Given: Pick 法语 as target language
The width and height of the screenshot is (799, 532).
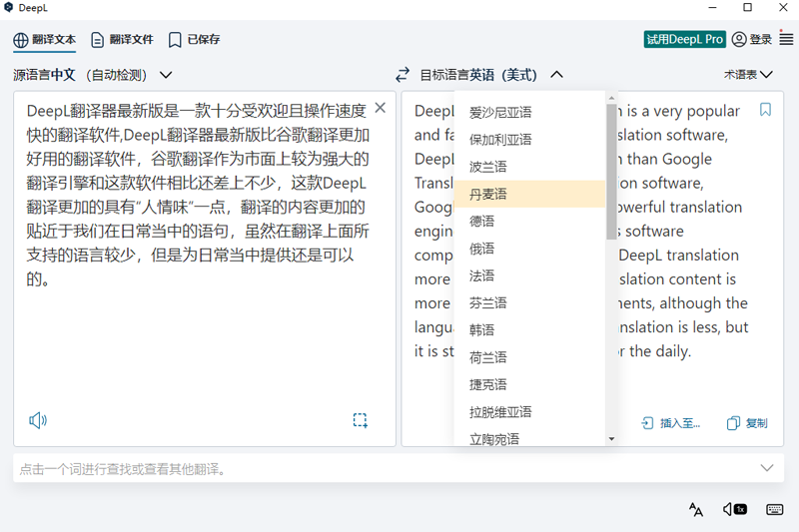Looking at the screenshot, I should 529,275.
